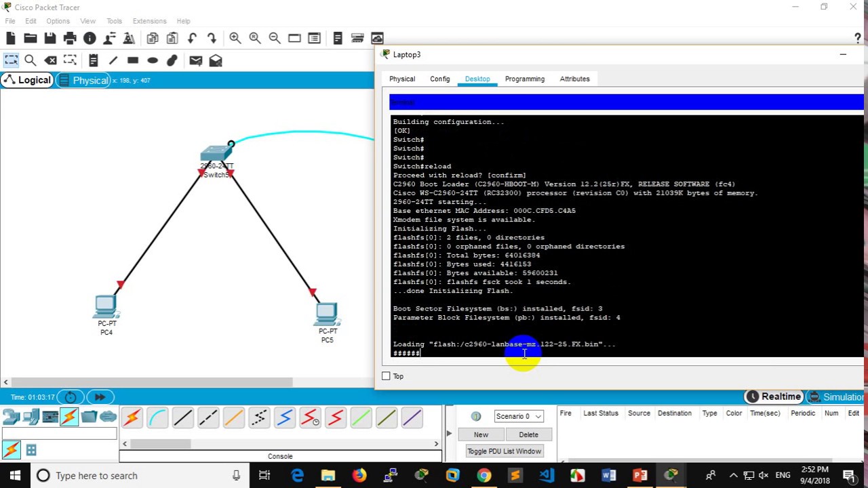
Task: Open the Attributes tab in Laptop3
Action: (574, 79)
